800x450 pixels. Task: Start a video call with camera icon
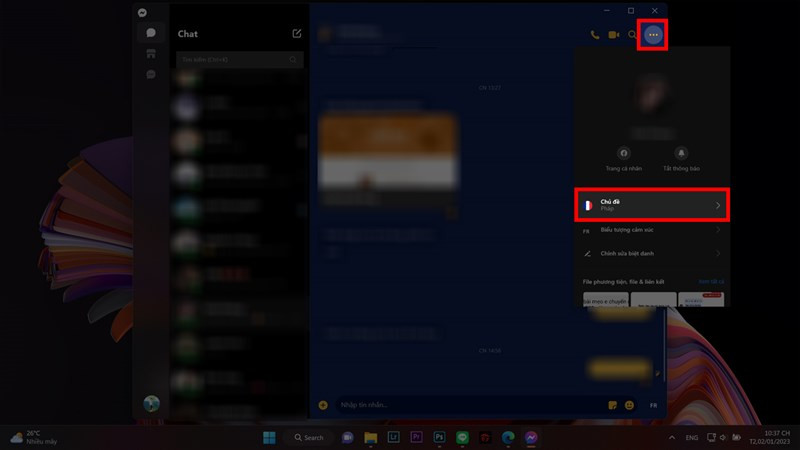click(x=614, y=35)
